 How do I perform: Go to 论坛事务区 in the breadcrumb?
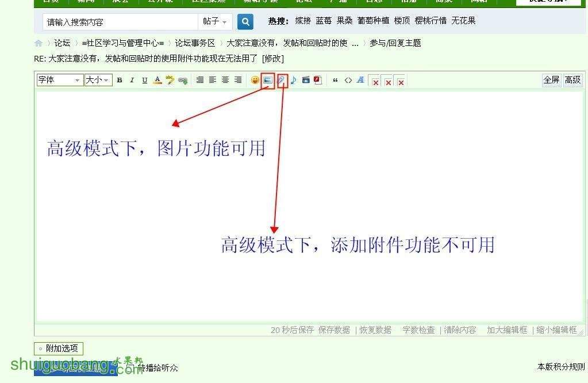pyautogui.click(x=195, y=43)
